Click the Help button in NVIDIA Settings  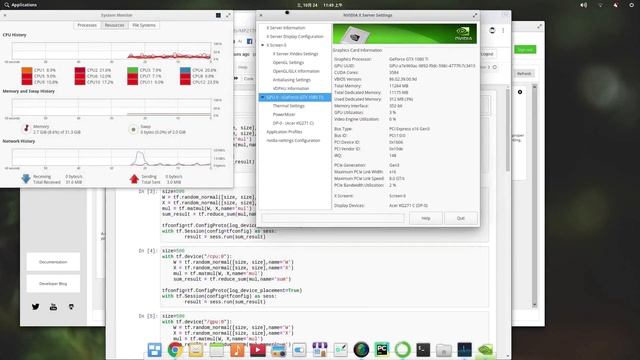click(426, 218)
